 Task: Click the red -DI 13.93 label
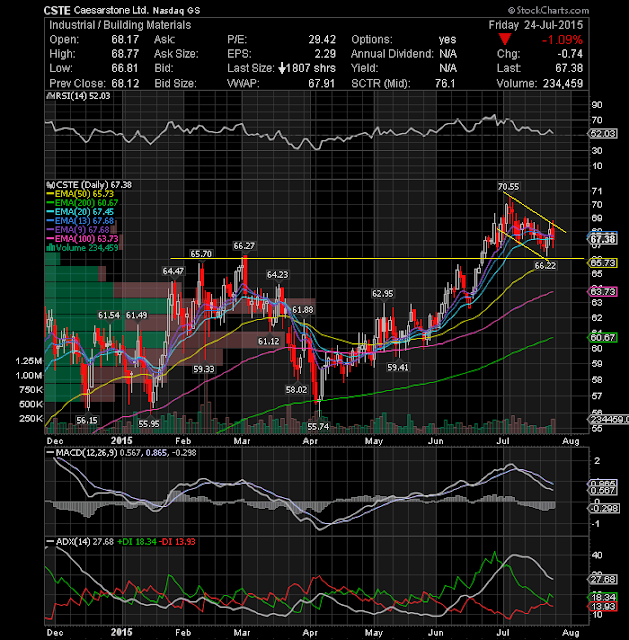coord(177,542)
